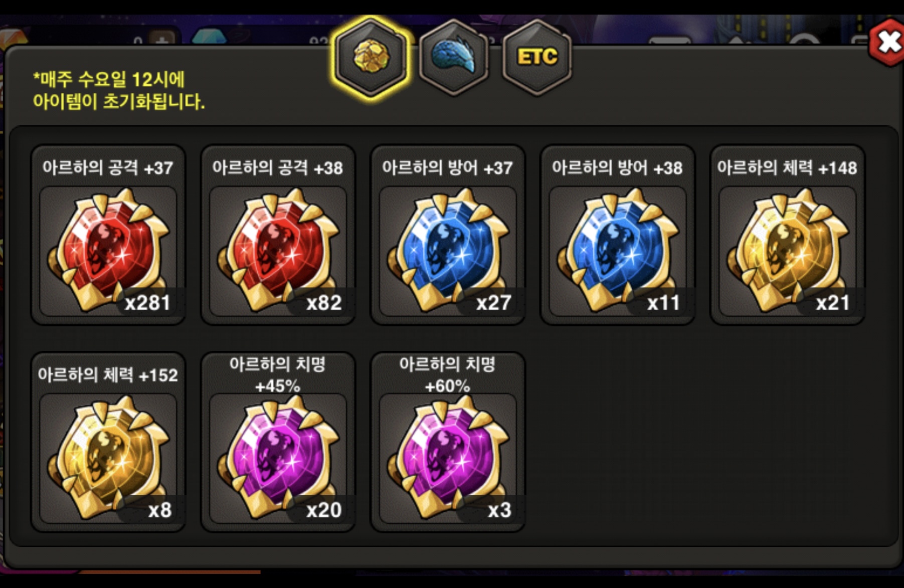Open the ETC tab
The width and height of the screenshot is (904, 588).
pyautogui.click(x=537, y=57)
